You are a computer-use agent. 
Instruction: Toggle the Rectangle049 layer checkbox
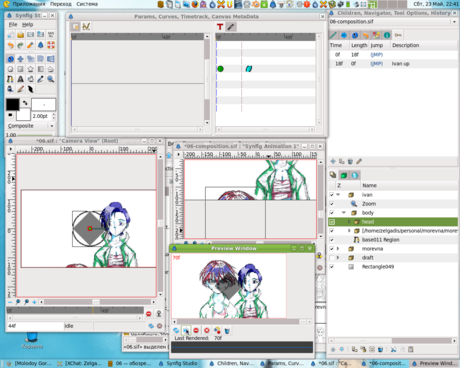(x=332, y=267)
